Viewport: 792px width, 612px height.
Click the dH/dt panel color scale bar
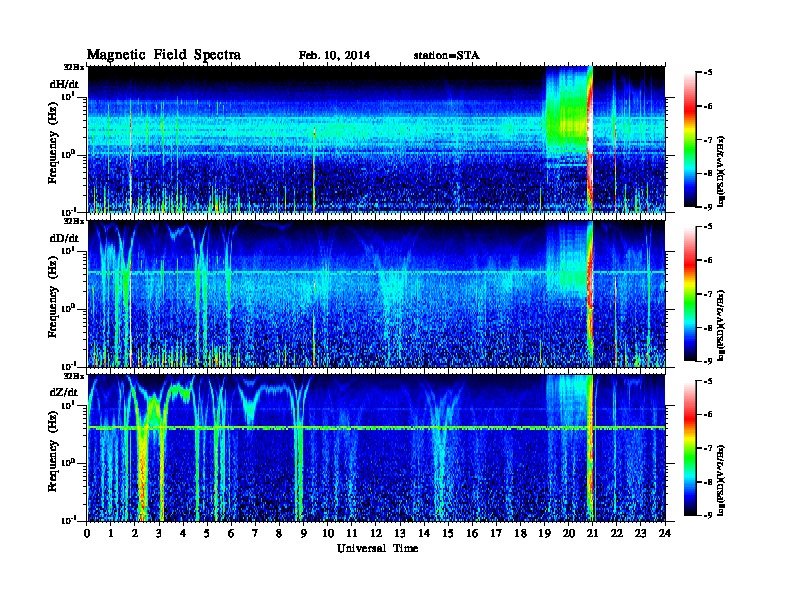point(690,139)
